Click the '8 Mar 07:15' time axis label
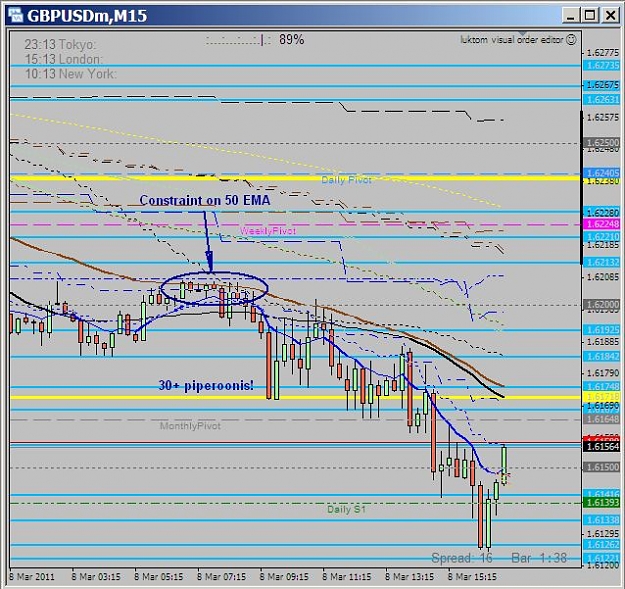625x589 pixels. point(221,577)
